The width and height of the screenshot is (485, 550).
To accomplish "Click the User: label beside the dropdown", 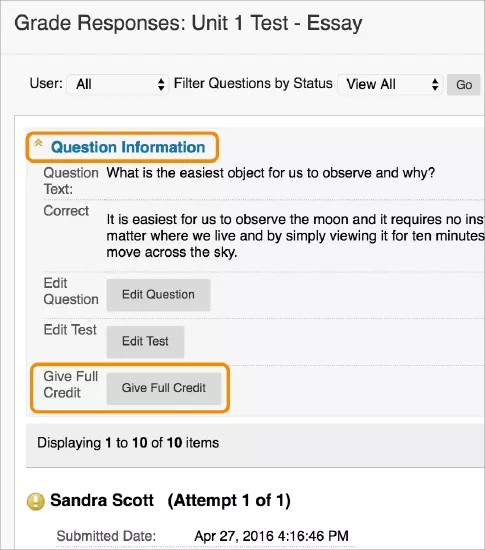I will 46,83.
